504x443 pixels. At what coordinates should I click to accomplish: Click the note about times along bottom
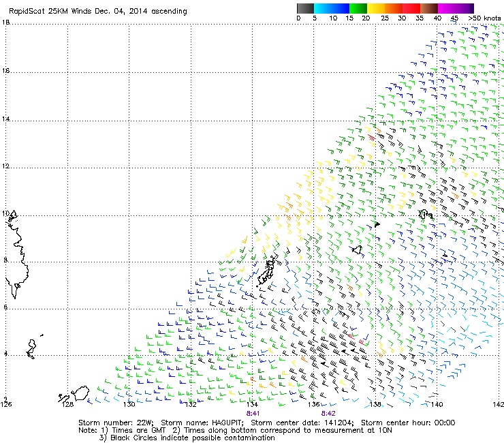pos(287,431)
